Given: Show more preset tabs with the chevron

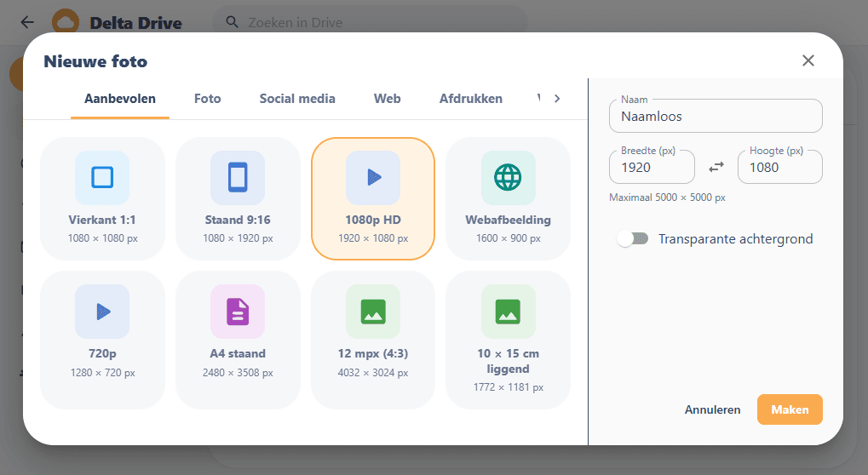Looking at the screenshot, I should click(557, 99).
